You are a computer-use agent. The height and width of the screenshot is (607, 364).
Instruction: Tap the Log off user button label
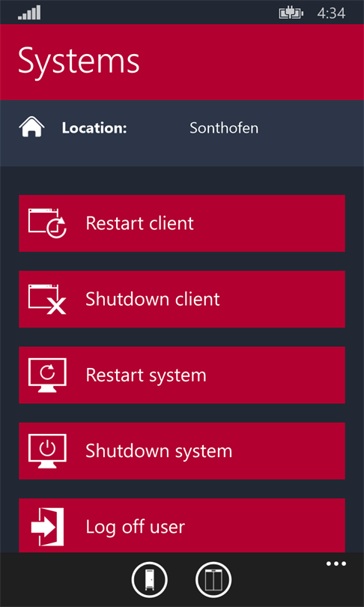pos(135,527)
